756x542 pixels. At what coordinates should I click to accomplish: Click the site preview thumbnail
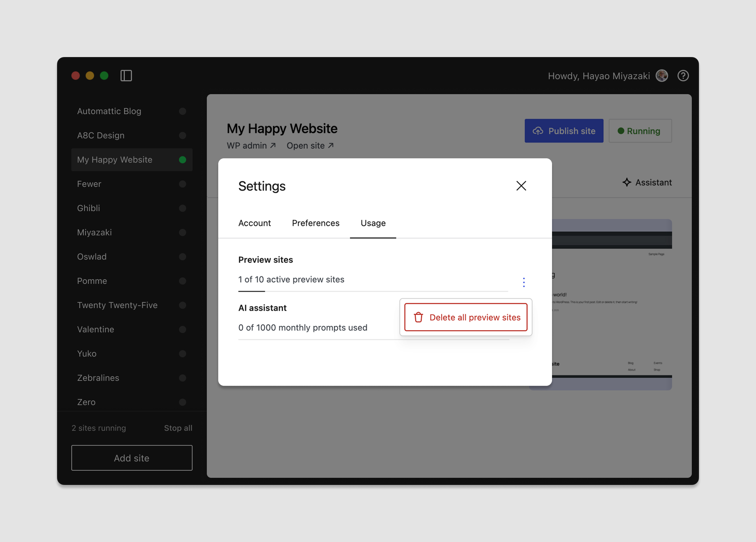click(612, 305)
